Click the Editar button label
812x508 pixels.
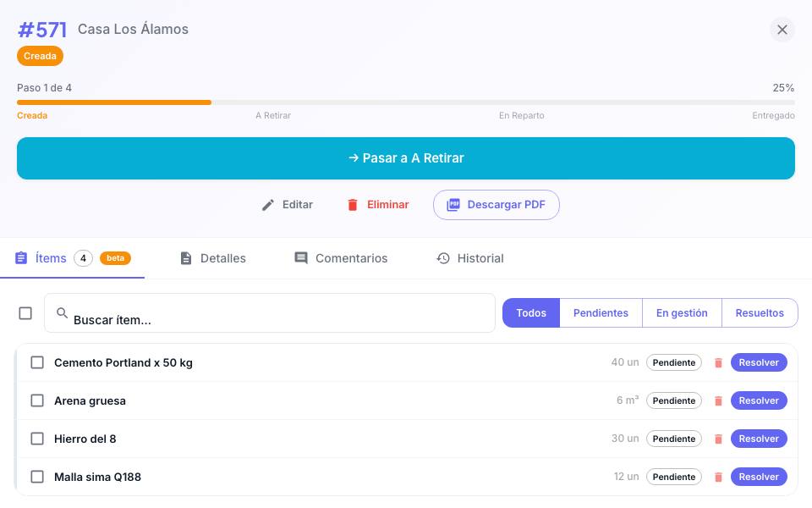298,205
